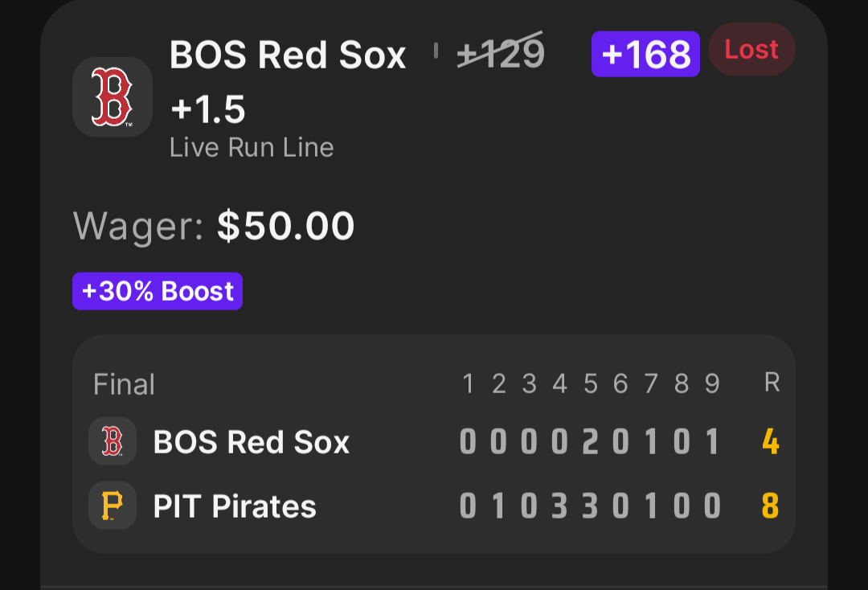Click the Wager $50.00 amount
This screenshot has height=590, width=868.
(x=285, y=226)
